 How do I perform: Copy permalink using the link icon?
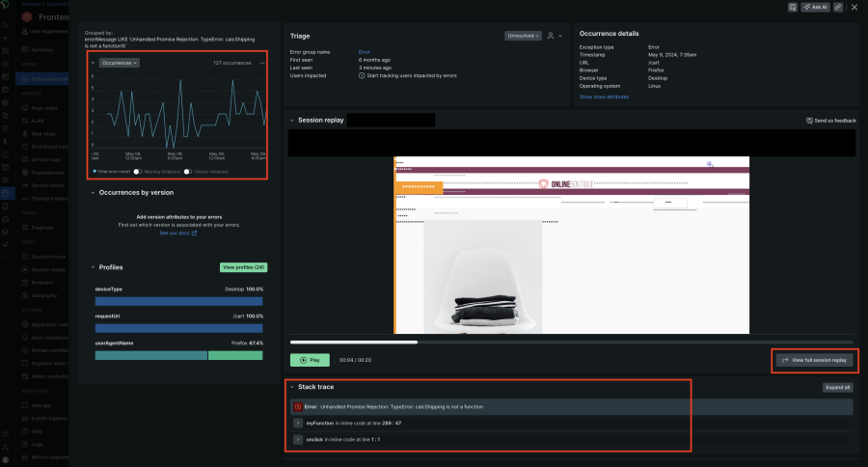point(838,7)
